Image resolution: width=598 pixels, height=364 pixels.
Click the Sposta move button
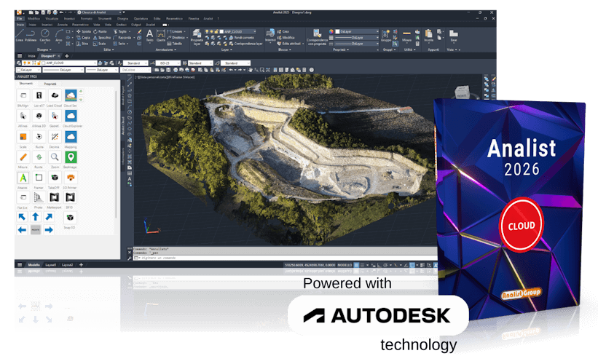[84, 31]
